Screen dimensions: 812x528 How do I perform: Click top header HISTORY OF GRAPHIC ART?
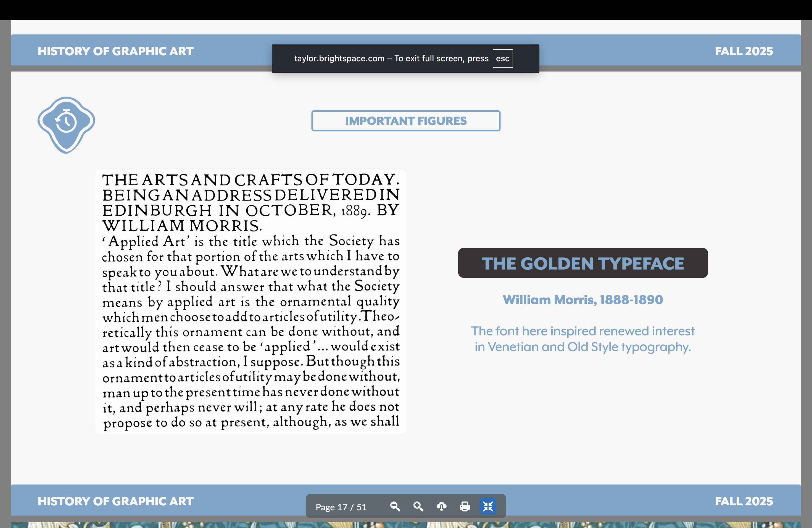point(115,51)
